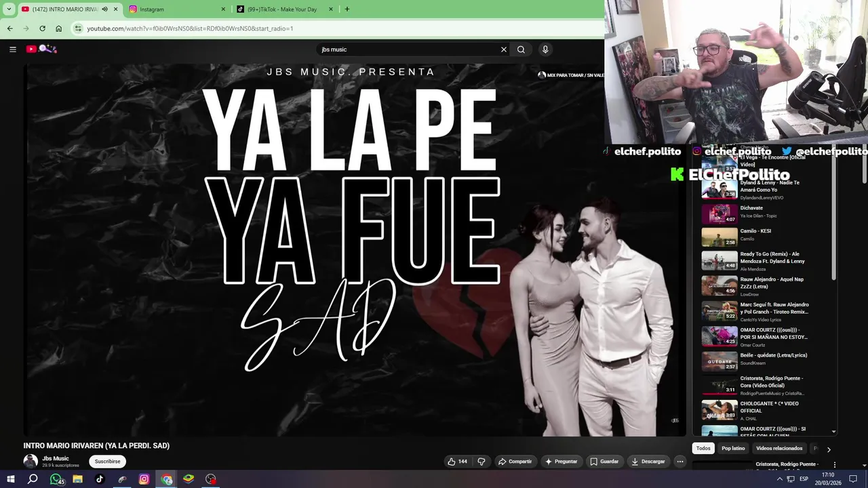Click the ESP language indicator
Image resolution: width=868 pixels, height=488 pixels.
pos(804,479)
